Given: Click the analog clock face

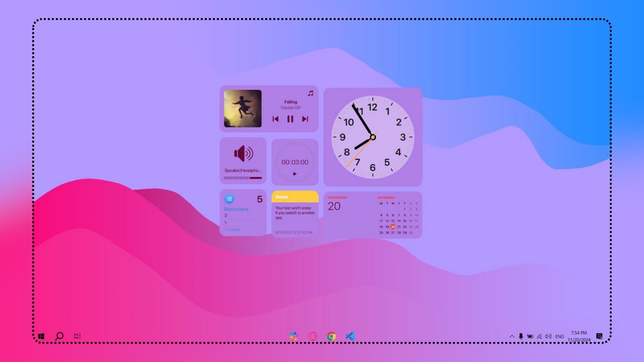Looking at the screenshot, I should point(373,137).
